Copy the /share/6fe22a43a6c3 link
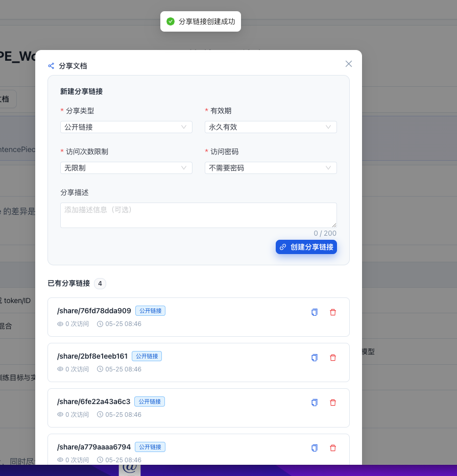 click(x=315, y=403)
